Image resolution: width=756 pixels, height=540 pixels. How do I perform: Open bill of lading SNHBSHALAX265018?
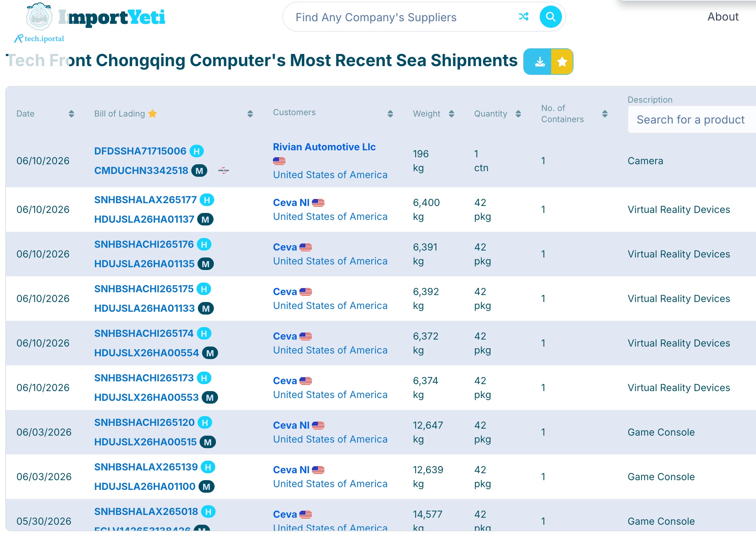[146, 511]
